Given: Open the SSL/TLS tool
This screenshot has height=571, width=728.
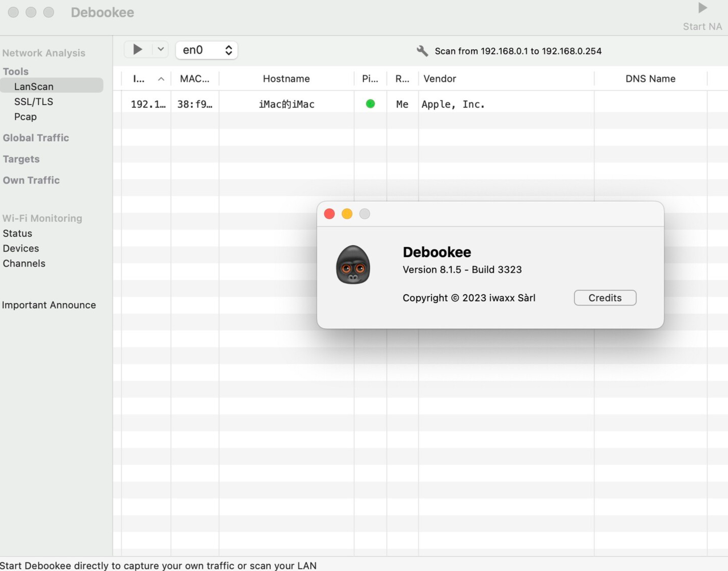Looking at the screenshot, I should tap(34, 102).
